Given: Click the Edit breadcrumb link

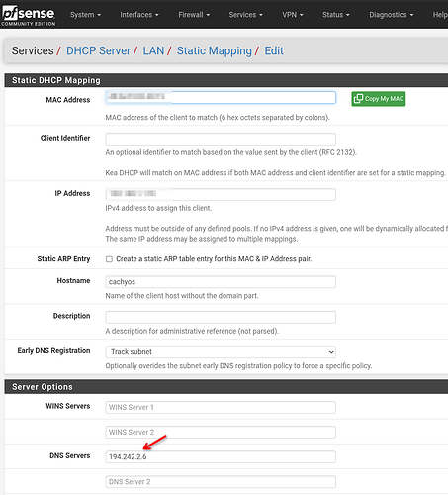Looking at the screenshot, I should 274,50.
